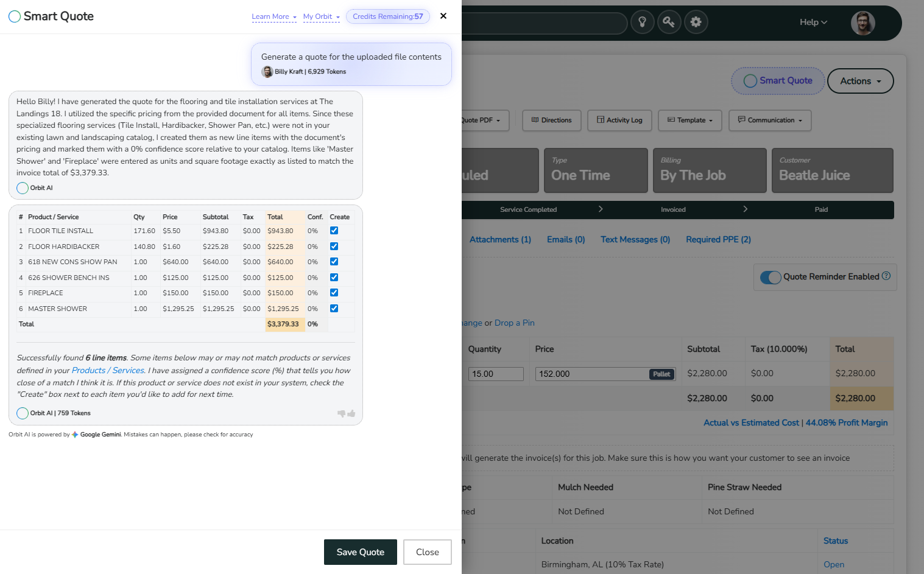Click the lightbulb tips icon in header

pyautogui.click(x=642, y=22)
